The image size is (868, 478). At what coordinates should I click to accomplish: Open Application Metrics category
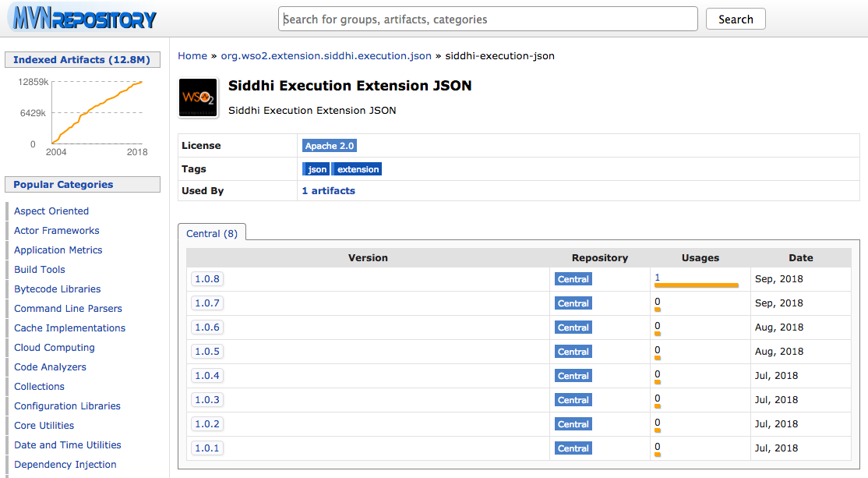pyautogui.click(x=58, y=250)
